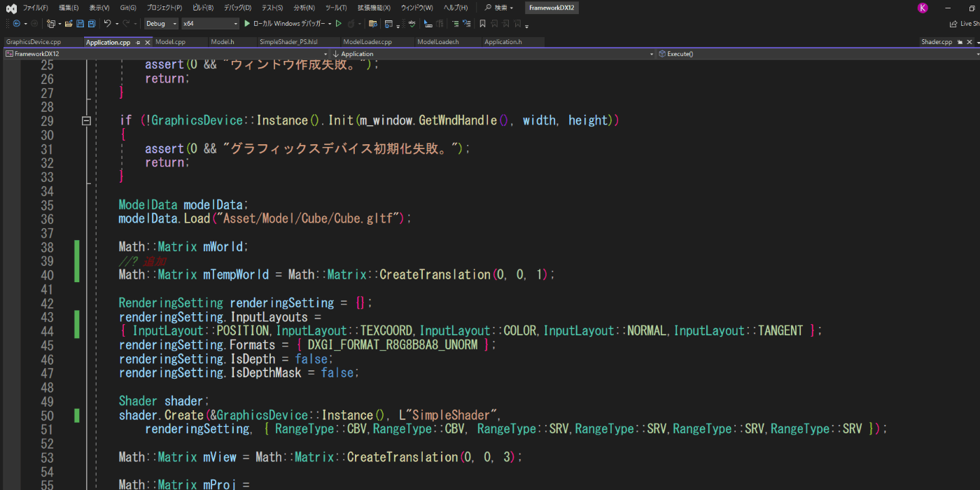The image size is (980, 490).
Task: Click the 検索 search button
Action: click(x=499, y=8)
